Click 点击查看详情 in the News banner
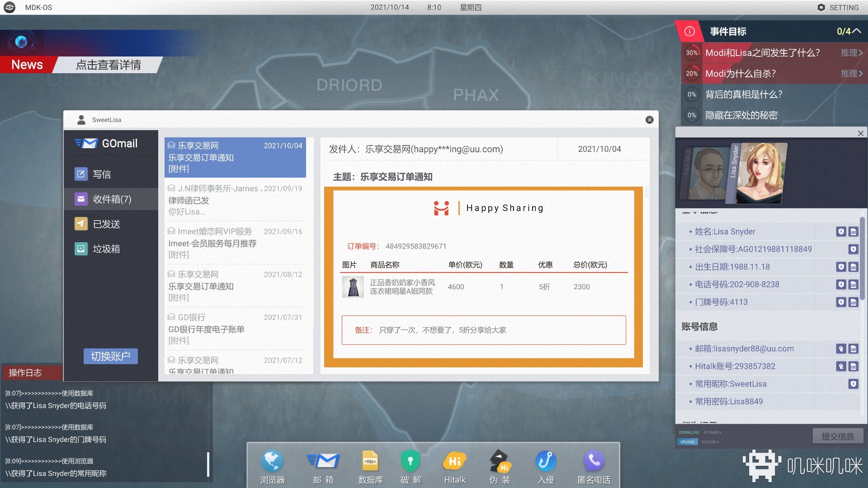Screen dimensions: 868x488 [x=108, y=65]
